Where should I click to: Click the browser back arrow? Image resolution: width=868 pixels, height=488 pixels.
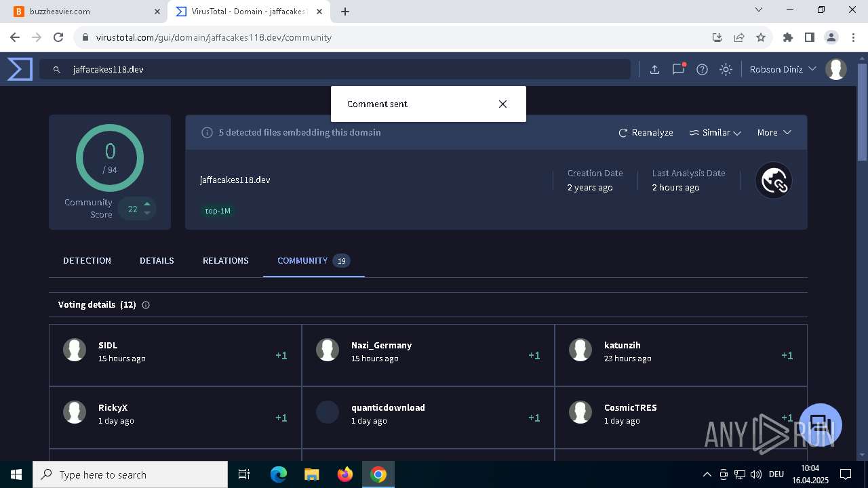[15, 37]
